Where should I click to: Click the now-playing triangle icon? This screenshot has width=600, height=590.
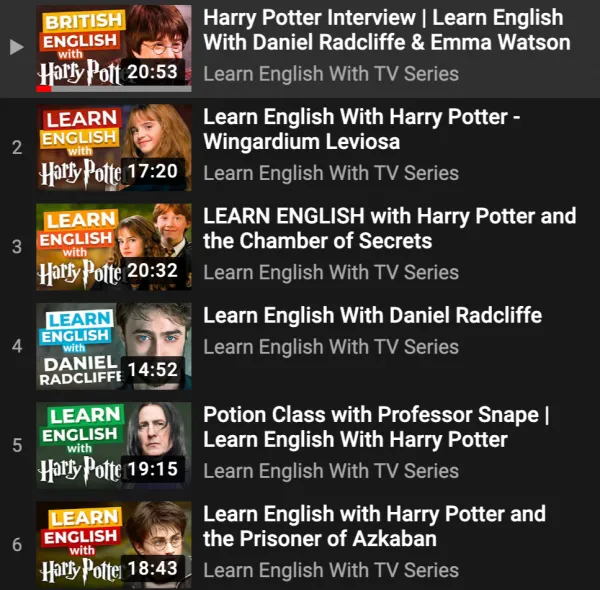pos(17,47)
